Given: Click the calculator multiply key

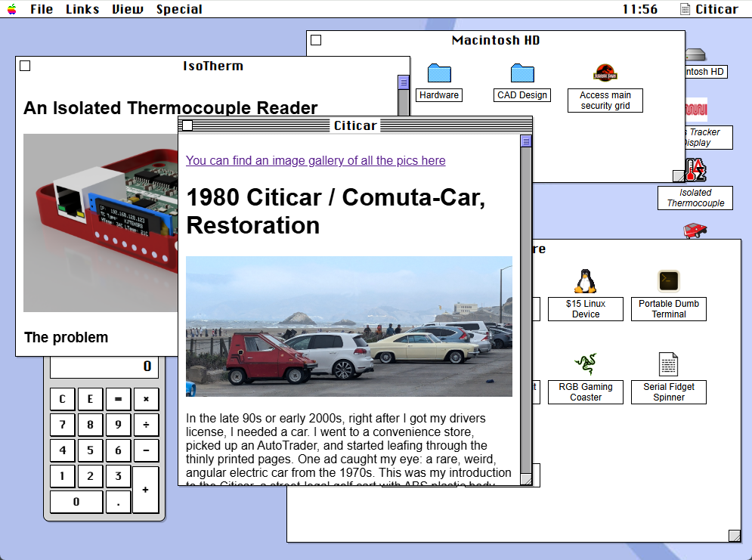Looking at the screenshot, I should [x=146, y=399].
